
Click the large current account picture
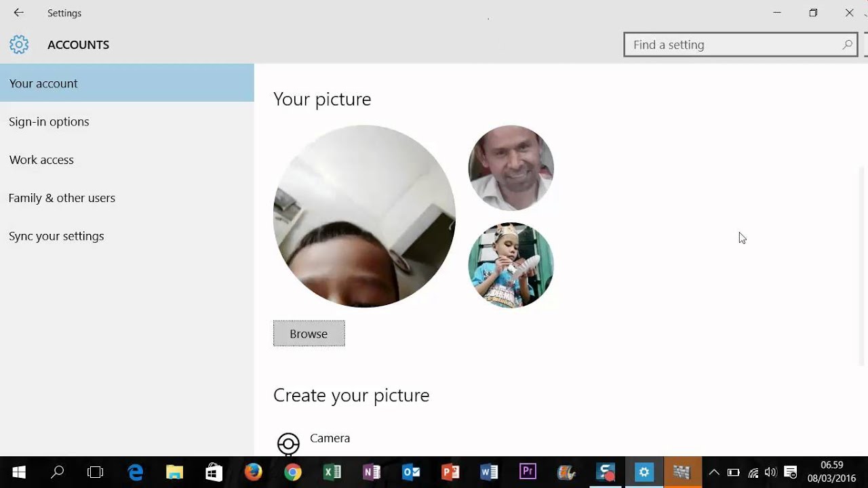[365, 216]
